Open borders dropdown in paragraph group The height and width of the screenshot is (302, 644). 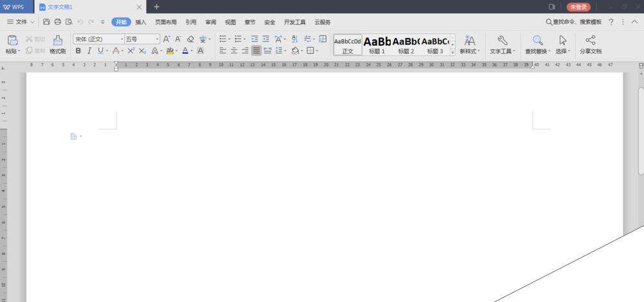(317, 51)
